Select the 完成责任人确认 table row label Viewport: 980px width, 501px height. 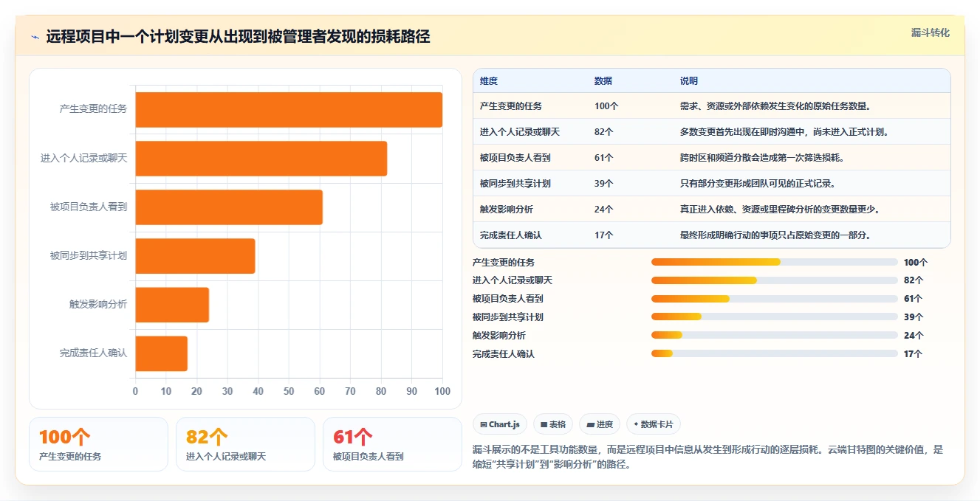(x=511, y=235)
